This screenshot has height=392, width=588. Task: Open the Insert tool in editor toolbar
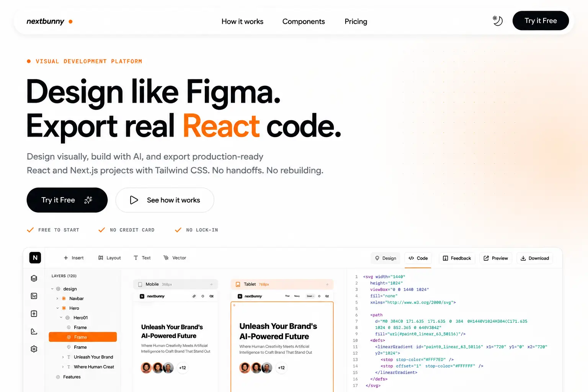(x=73, y=258)
